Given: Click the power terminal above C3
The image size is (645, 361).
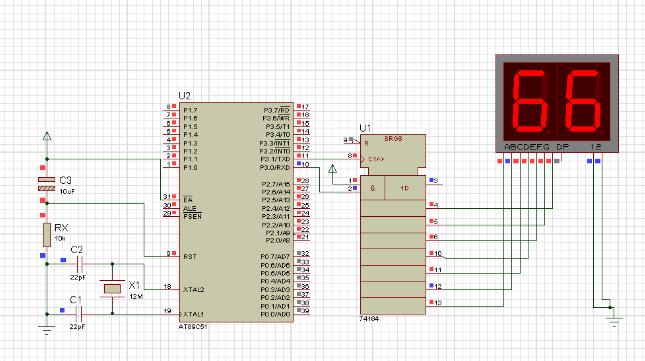Looking at the screenshot, I should tap(47, 136).
